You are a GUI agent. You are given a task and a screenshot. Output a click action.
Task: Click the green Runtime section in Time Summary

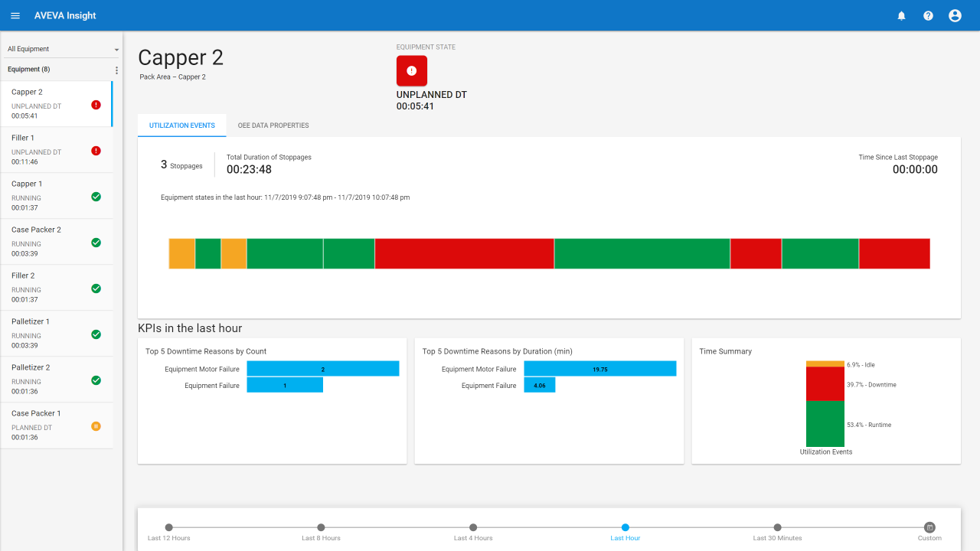825,424
